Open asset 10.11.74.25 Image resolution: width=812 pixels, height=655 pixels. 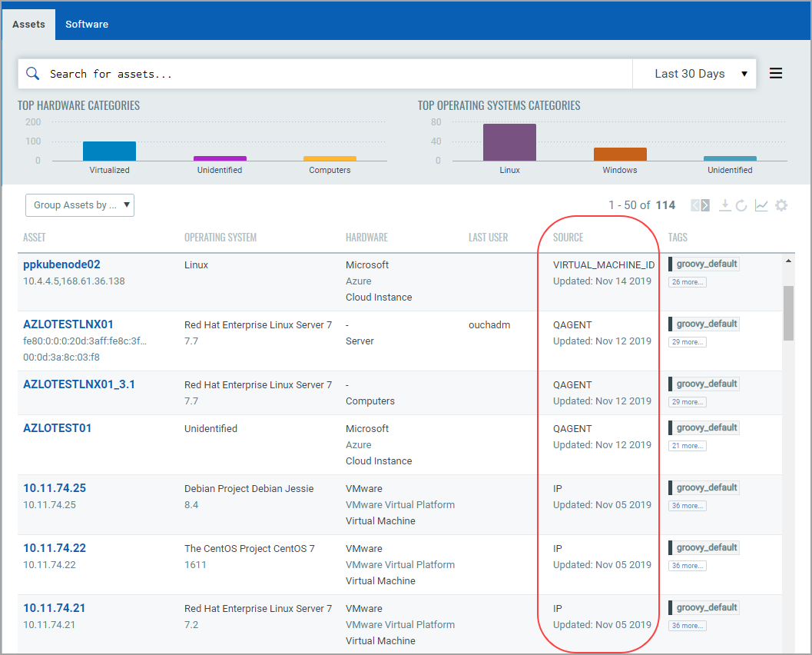tap(55, 488)
